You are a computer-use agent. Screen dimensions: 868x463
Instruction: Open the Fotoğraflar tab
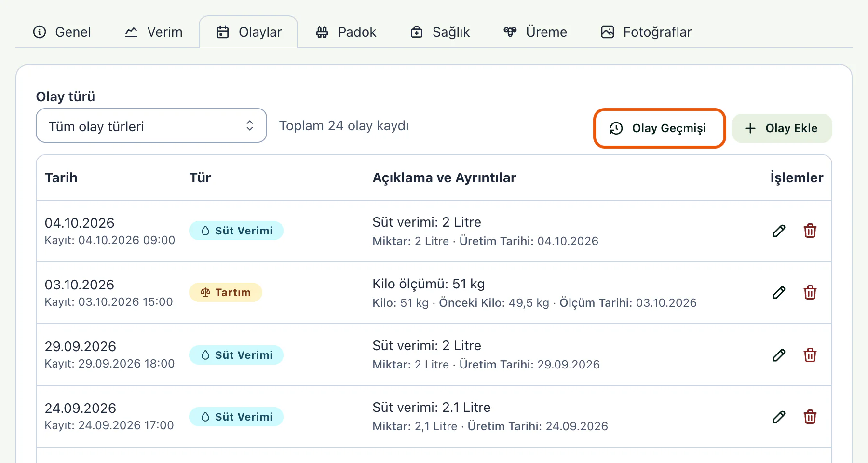pyautogui.click(x=646, y=32)
